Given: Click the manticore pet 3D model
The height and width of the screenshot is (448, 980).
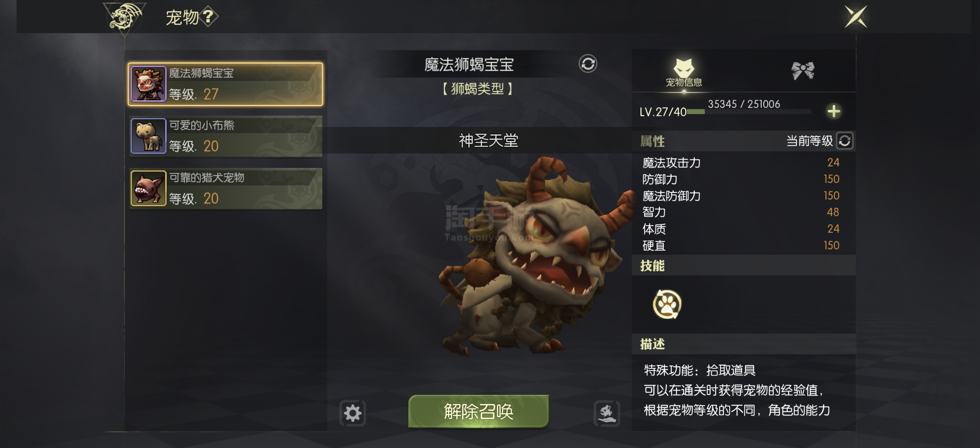Looking at the screenshot, I should point(533,259).
